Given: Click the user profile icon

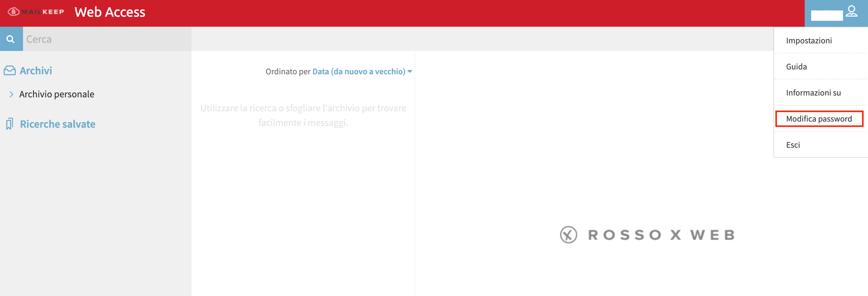Looking at the screenshot, I should coord(852,12).
